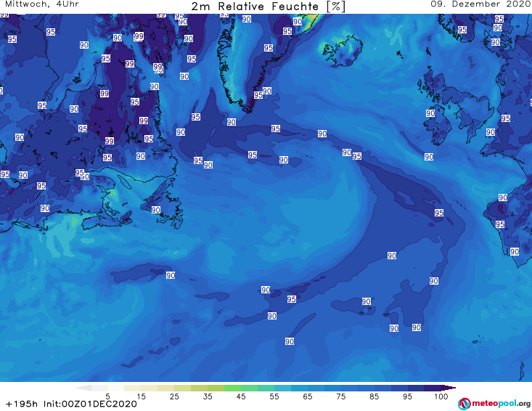Click the olive legend swatch above 35
Viewport: 532px width, 411px height.
[x=199, y=388]
